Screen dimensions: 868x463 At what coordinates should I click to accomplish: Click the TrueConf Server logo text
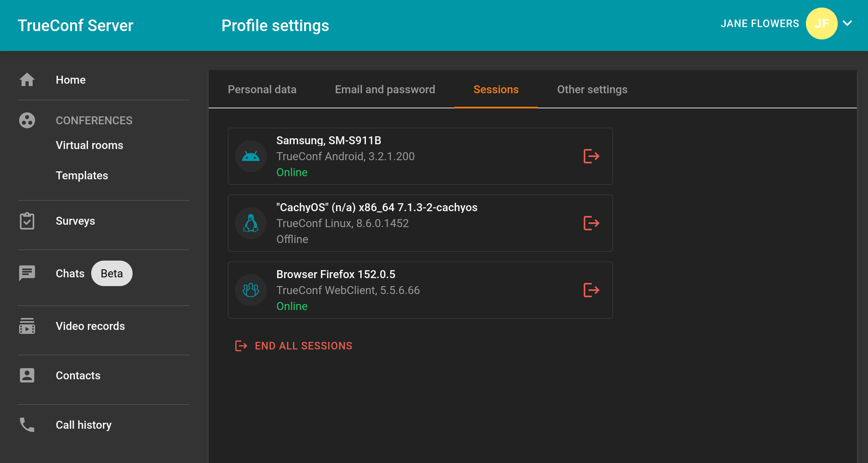(76, 26)
